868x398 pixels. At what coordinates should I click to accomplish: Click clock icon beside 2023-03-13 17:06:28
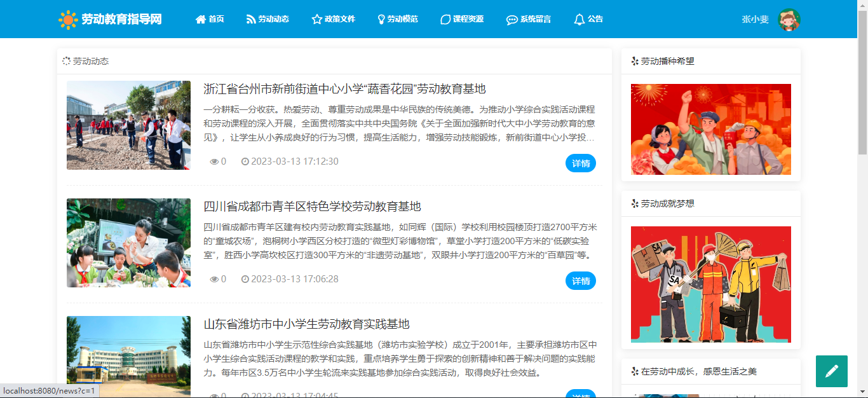coord(245,279)
